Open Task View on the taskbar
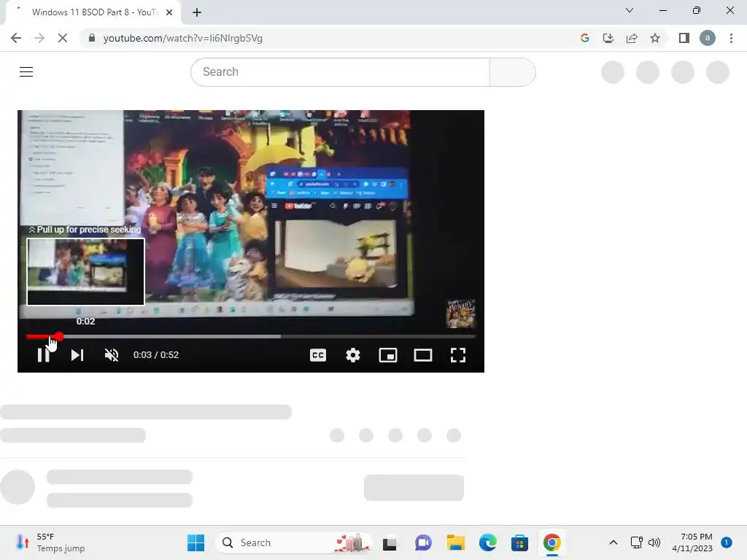The width and height of the screenshot is (747, 560). click(390, 542)
